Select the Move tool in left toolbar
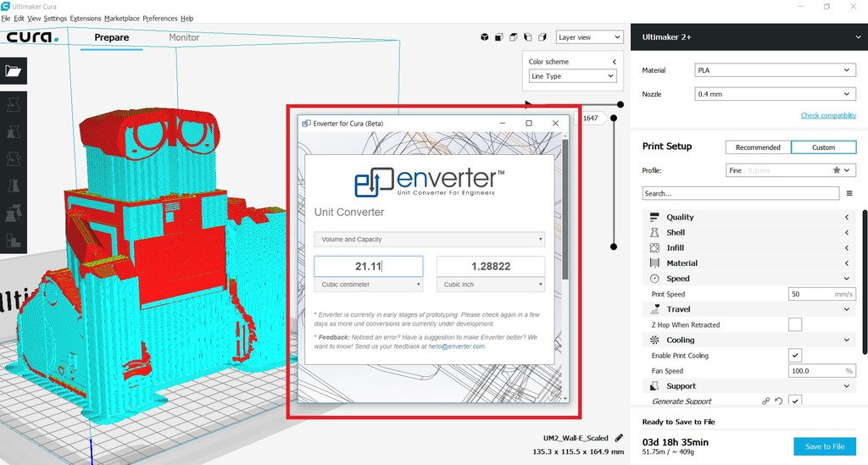The width and height of the screenshot is (868, 465). pos(14,104)
